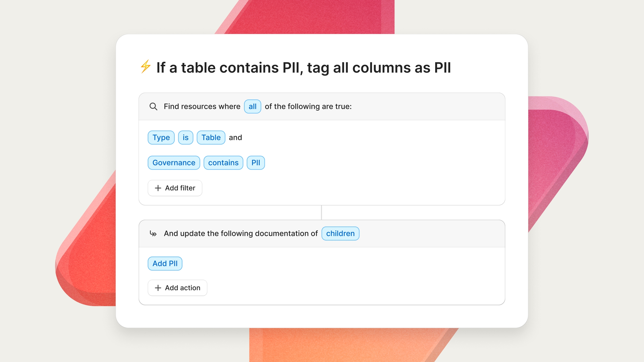Click the 'and' connector between filters

pyautogui.click(x=235, y=137)
